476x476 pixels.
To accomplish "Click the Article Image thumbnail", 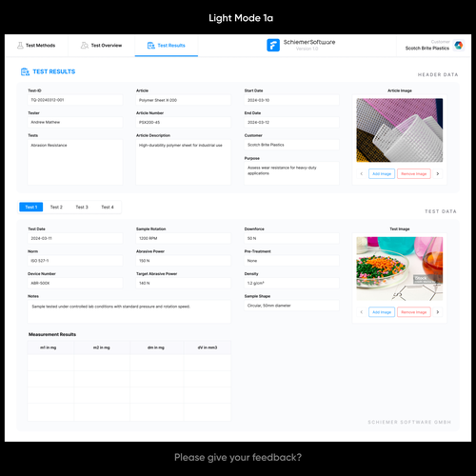I will [400, 130].
